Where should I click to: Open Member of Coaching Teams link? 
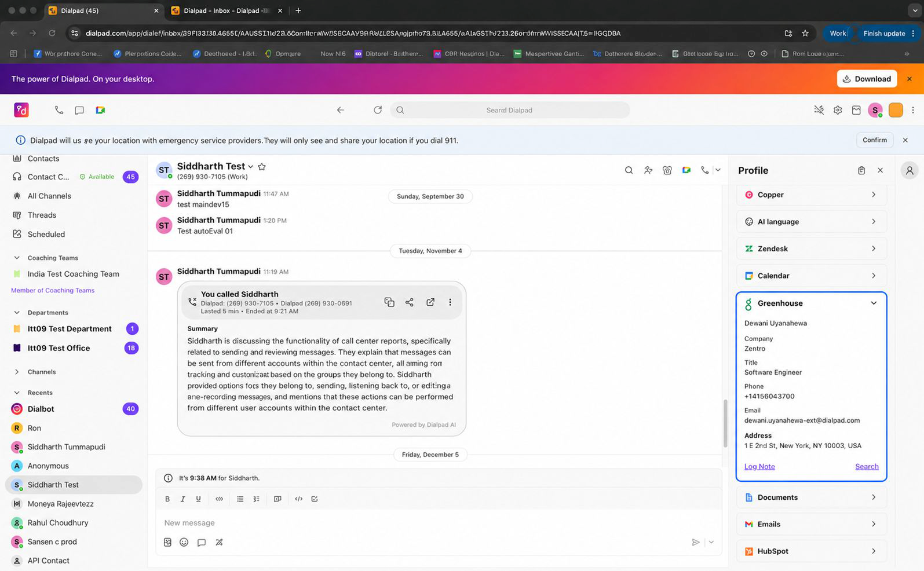pos(53,290)
